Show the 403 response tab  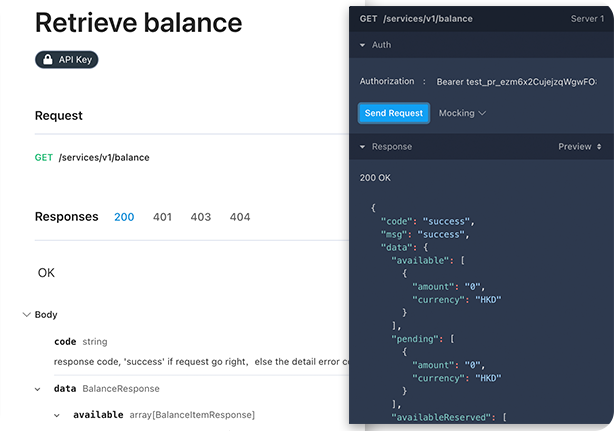coord(201,217)
